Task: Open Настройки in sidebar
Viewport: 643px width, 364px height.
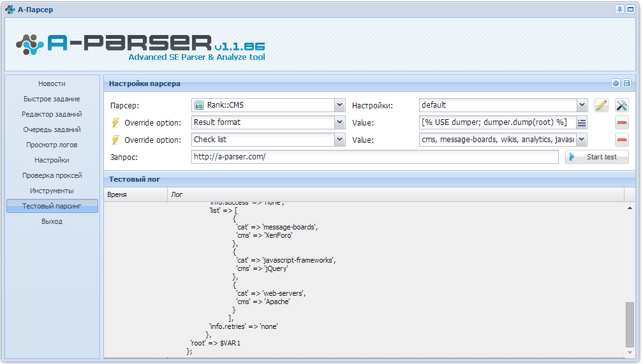Action: (52, 160)
